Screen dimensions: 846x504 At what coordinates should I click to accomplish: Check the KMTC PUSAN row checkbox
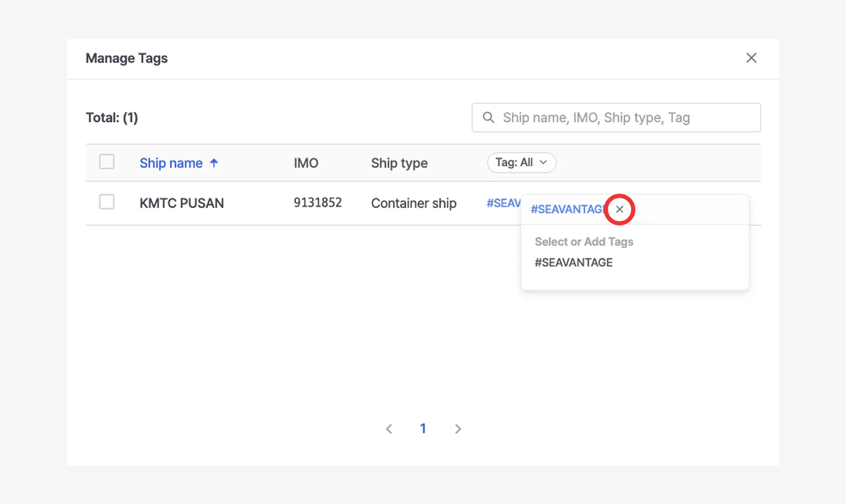(107, 202)
